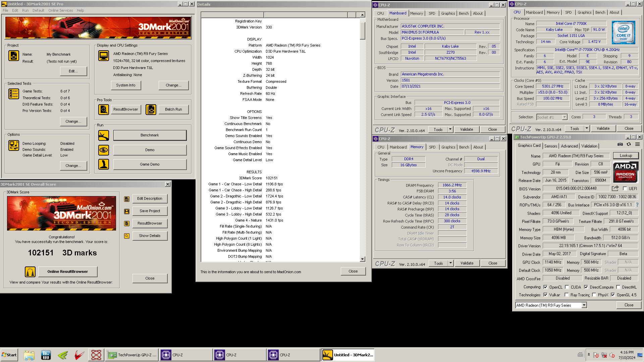Toggle the Vulkan checkbox
The height and width of the screenshot is (362, 644).
545,295
